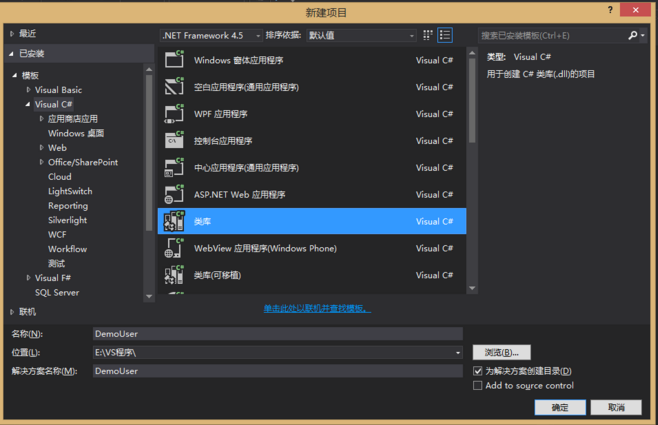The width and height of the screenshot is (658, 425).
Task: Select WebView 应用程序(Windows Phone) template icon
Action: click(174, 248)
